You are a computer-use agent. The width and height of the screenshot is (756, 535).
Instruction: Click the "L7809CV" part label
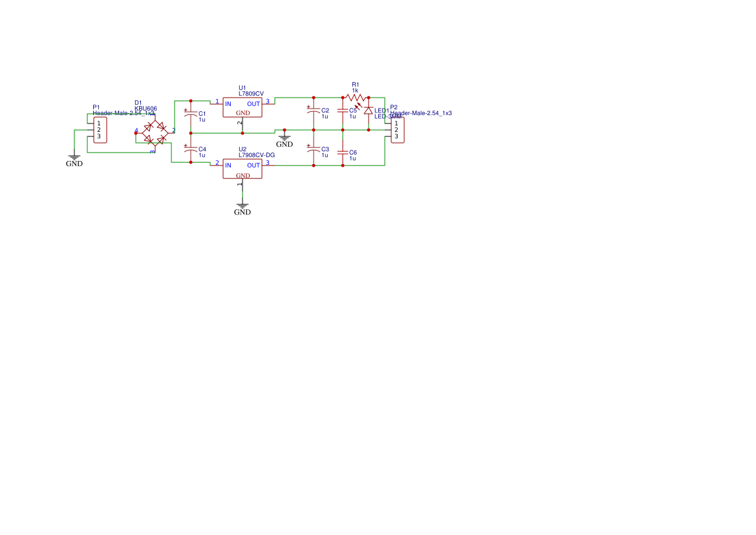click(x=251, y=94)
